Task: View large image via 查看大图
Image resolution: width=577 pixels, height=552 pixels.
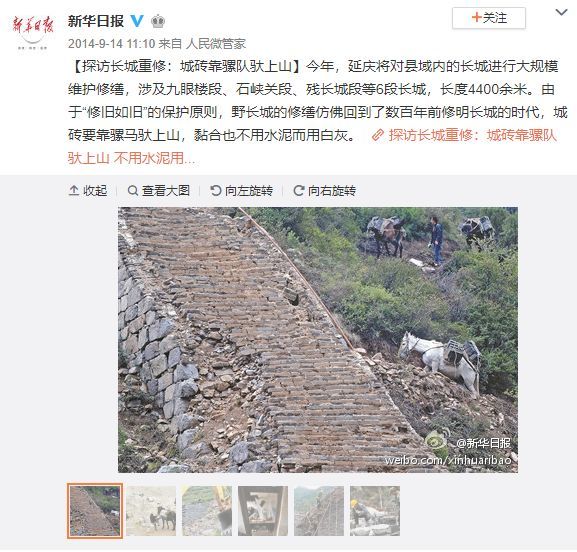Action: tap(159, 191)
